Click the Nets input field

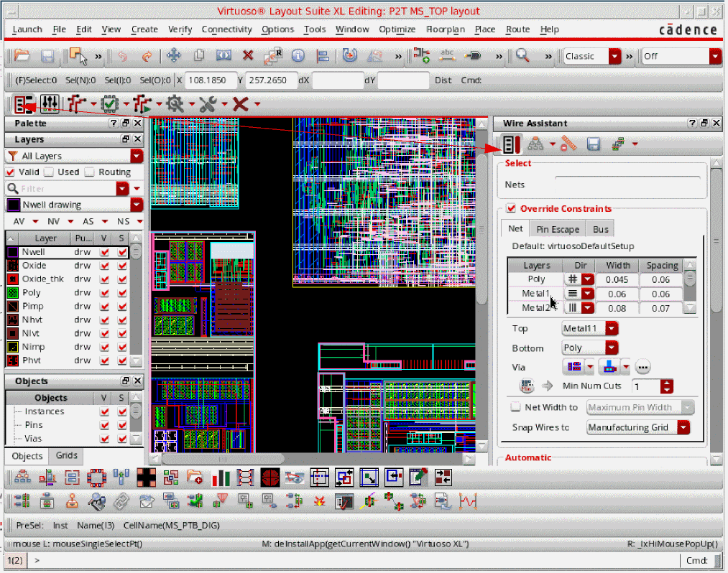point(627,185)
